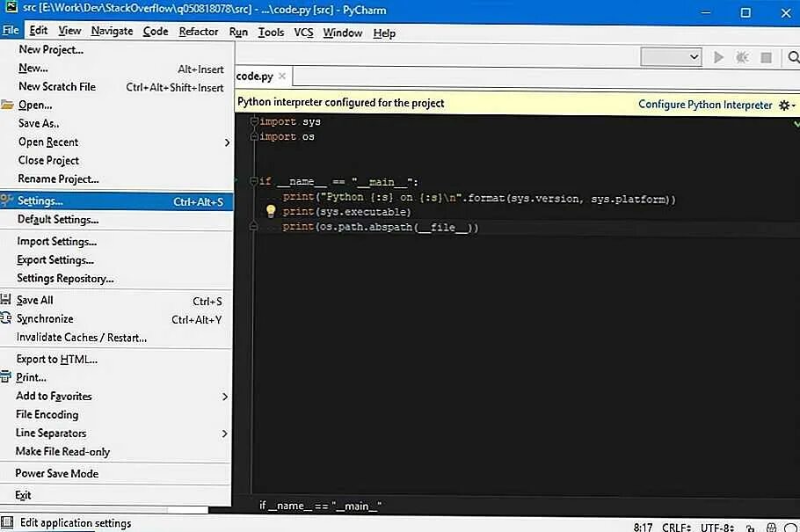Screen dimensions: 800x532
Task: Click the 8:17 cursor position in status bar
Action: [643, 528]
